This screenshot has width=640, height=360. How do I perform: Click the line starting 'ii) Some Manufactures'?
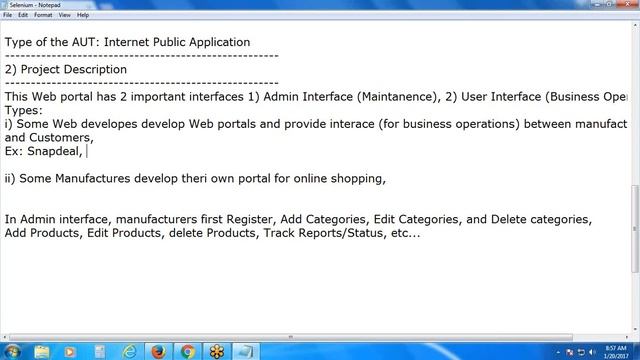195,179
